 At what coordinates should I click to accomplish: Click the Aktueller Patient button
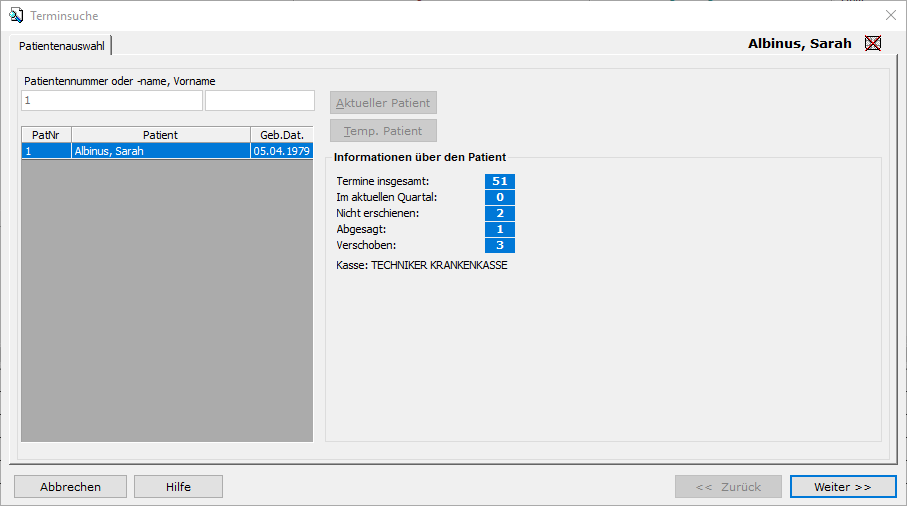(x=384, y=103)
